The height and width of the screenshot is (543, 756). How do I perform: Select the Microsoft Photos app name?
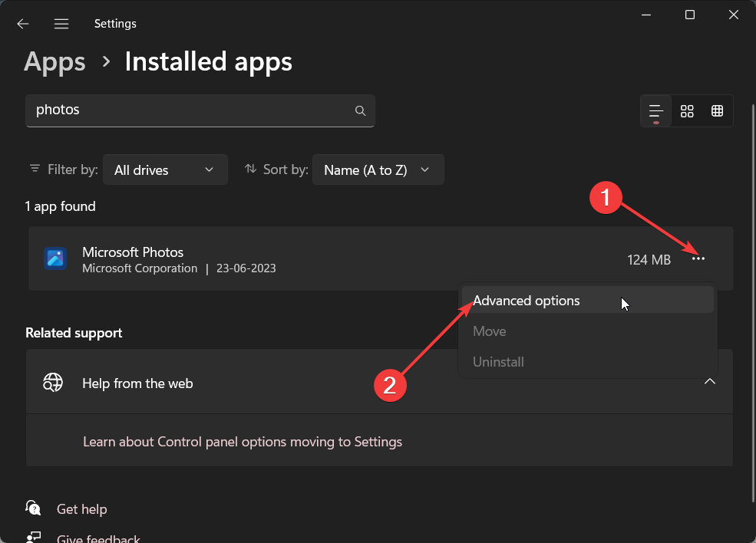click(133, 252)
